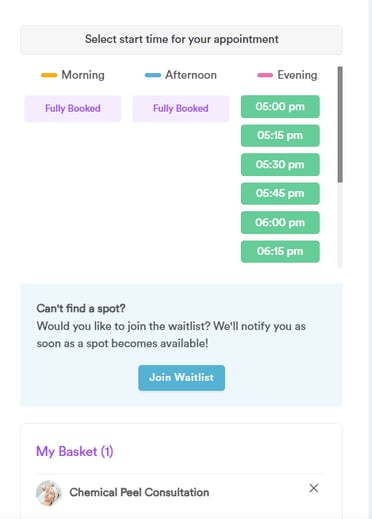Click the Evening column heading

[x=297, y=75]
